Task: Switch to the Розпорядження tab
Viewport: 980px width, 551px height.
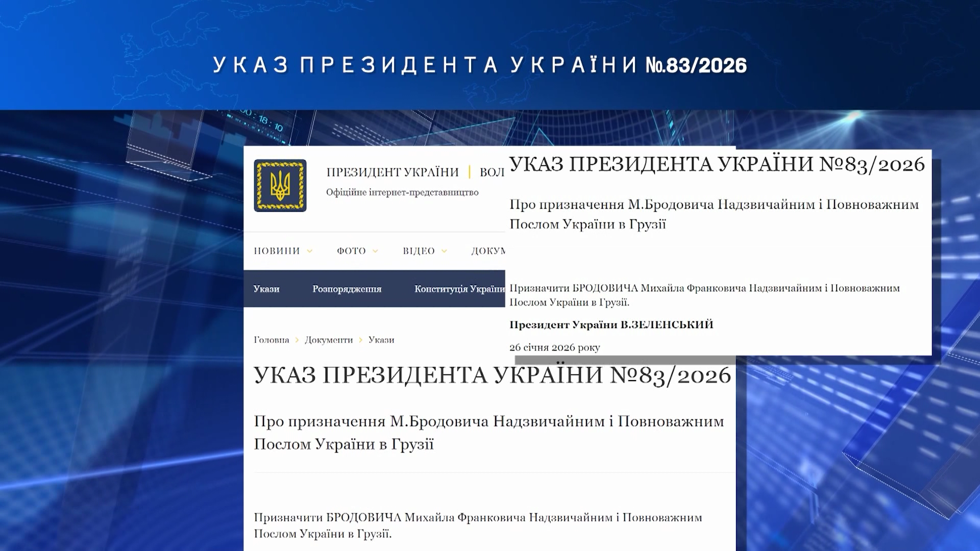Action: tap(347, 289)
